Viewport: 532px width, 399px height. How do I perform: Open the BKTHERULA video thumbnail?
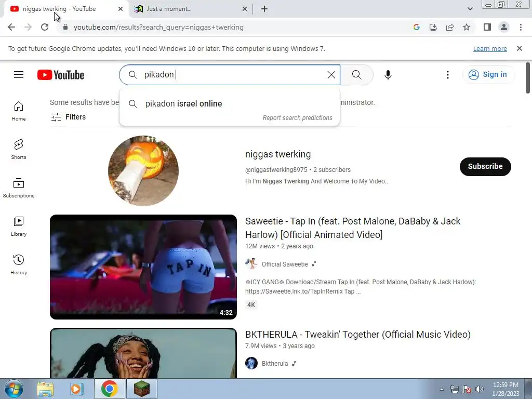[143, 353]
